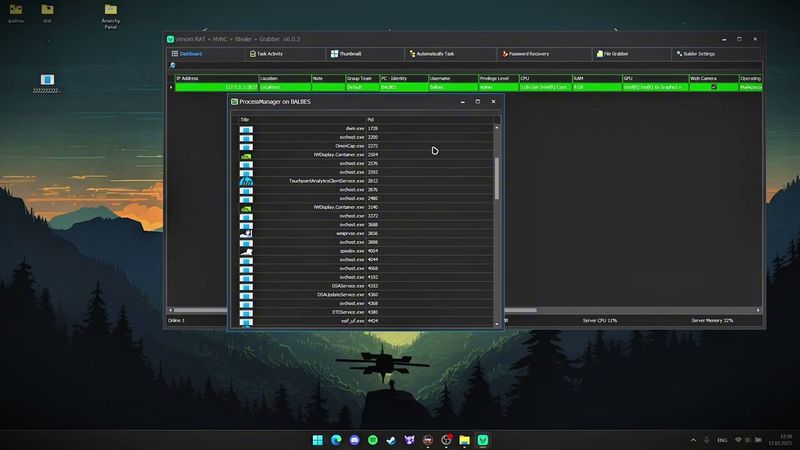Select the Automatically Task tab
This screenshot has height=450, width=800.
[431, 54]
